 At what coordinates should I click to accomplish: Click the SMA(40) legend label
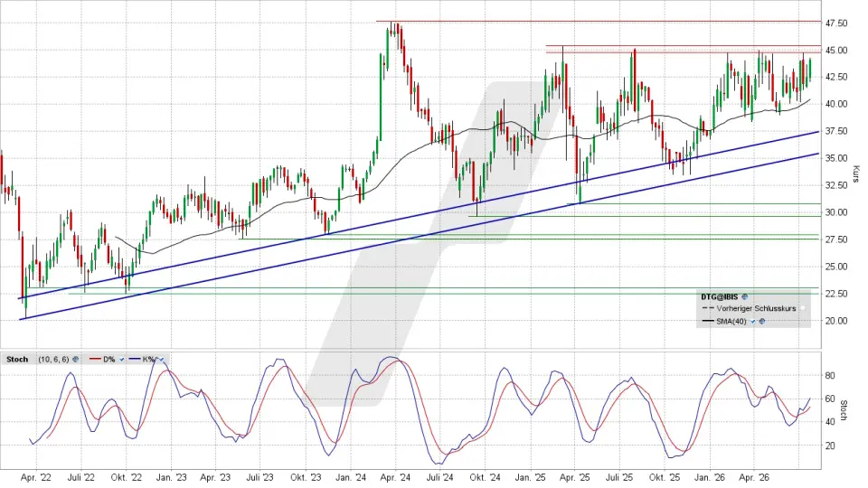point(731,321)
